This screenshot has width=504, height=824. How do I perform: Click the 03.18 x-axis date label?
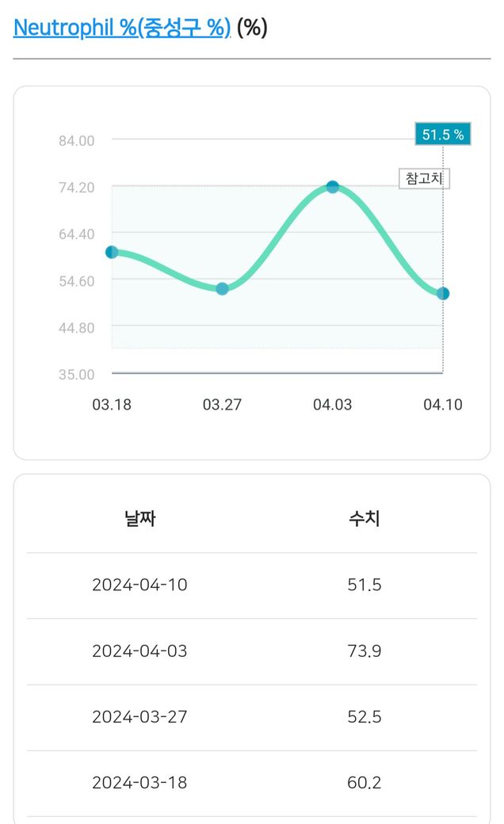coord(112,405)
